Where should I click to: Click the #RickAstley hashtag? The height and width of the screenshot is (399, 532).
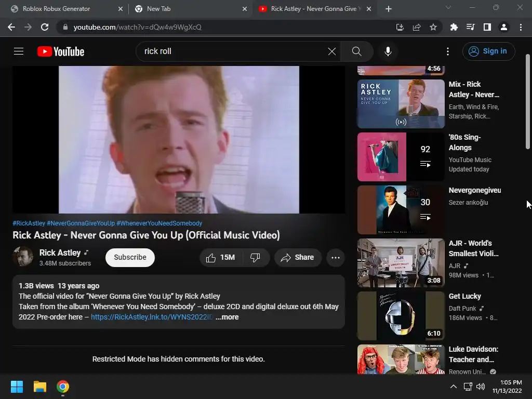29,223
